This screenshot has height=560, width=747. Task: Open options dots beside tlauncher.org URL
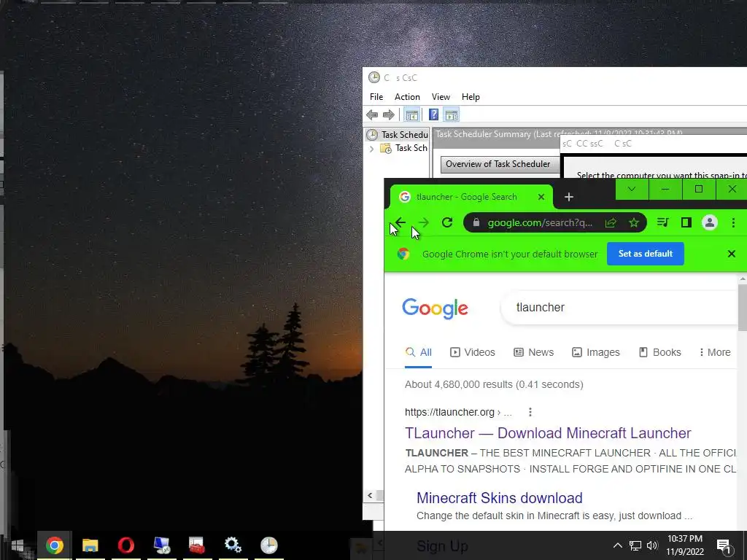530,412
